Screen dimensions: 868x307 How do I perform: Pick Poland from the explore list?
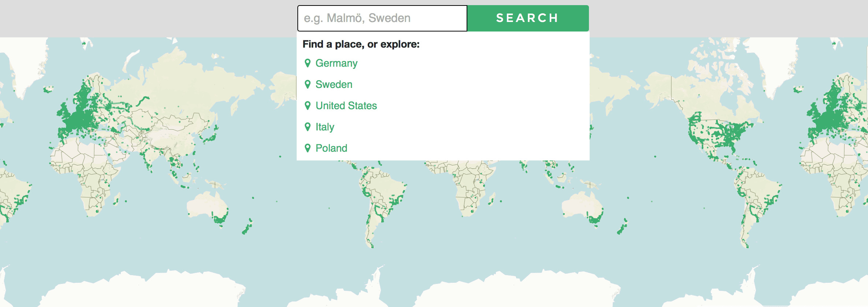(x=331, y=148)
